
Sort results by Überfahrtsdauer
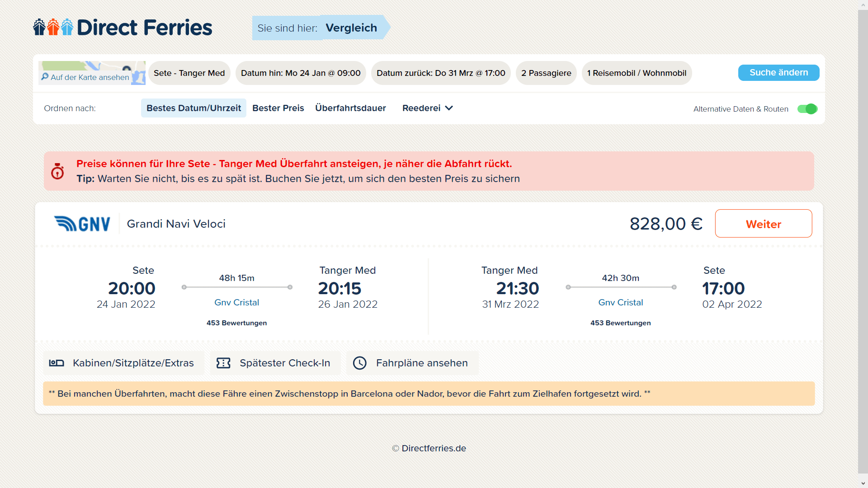coord(350,108)
